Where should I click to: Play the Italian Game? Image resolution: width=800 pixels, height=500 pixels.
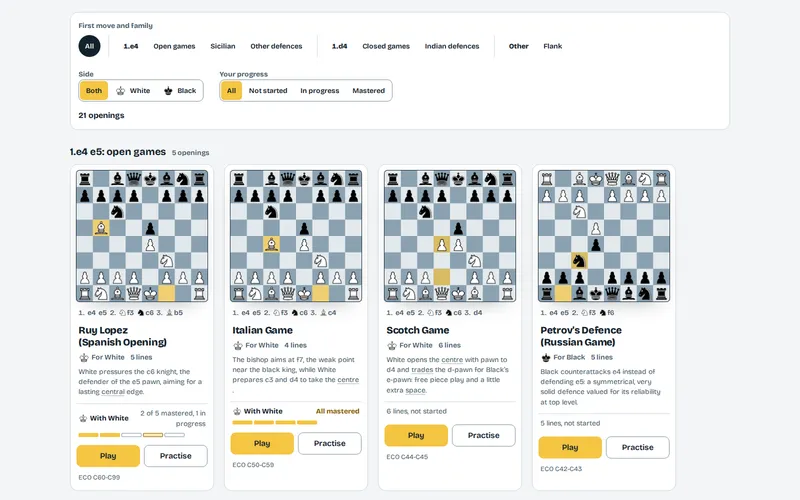pyautogui.click(x=262, y=443)
